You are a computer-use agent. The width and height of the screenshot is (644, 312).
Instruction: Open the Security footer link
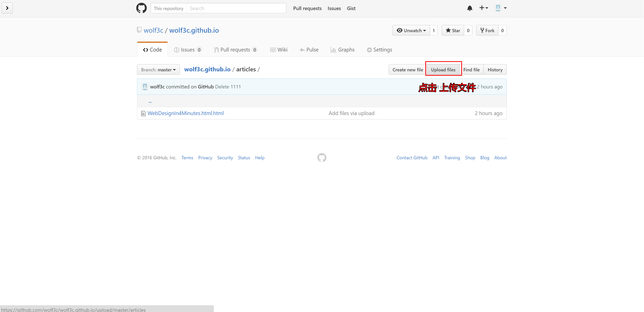(225, 158)
